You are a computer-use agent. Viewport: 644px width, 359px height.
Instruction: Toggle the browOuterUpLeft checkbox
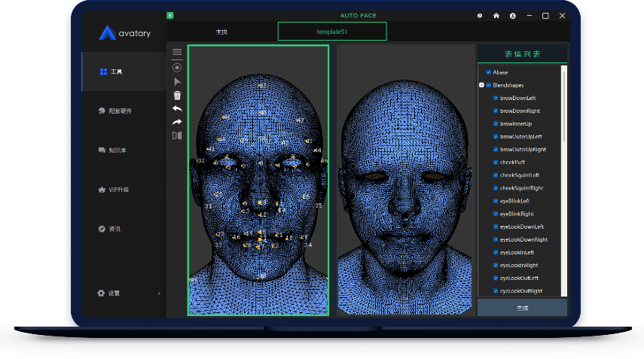click(496, 137)
